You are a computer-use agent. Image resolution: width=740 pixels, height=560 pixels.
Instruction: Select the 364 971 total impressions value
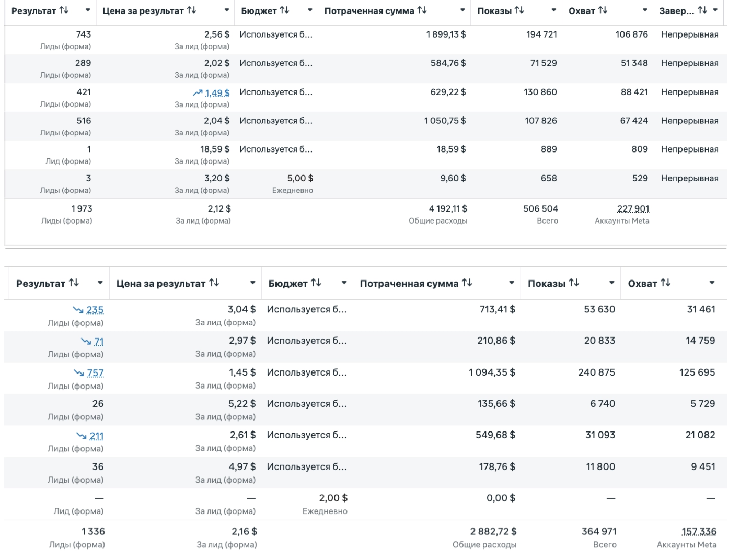599,532
